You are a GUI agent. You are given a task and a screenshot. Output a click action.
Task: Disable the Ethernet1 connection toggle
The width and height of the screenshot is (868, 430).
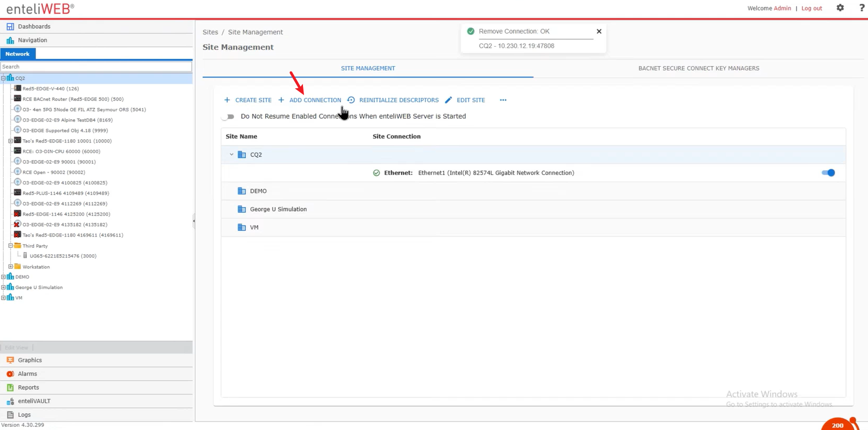[x=828, y=173]
